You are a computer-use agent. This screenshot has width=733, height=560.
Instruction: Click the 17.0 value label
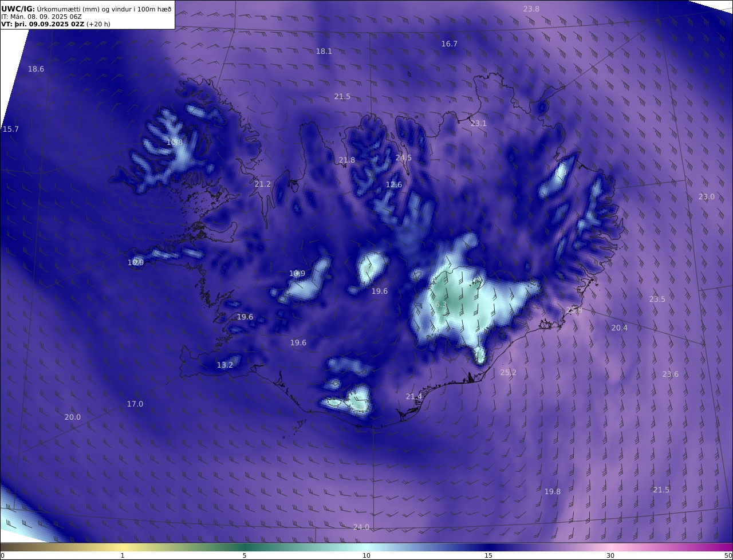pos(135,404)
